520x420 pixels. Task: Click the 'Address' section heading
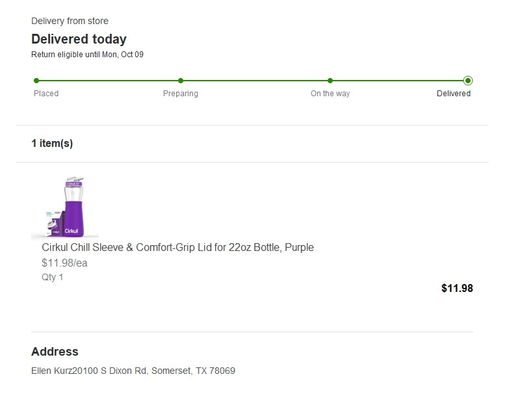pos(55,352)
